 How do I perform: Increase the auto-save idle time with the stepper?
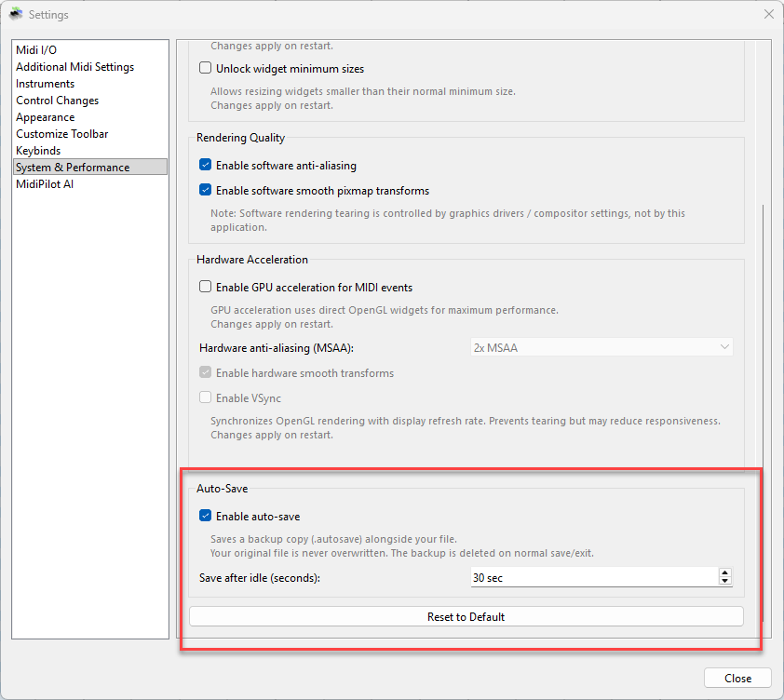click(724, 572)
